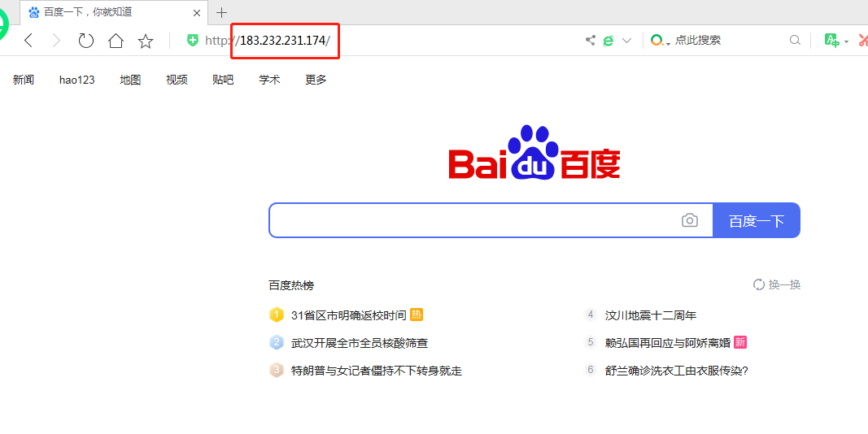868x434 pixels.
Task: Open search engine selector dropdown
Action: tap(660, 41)
